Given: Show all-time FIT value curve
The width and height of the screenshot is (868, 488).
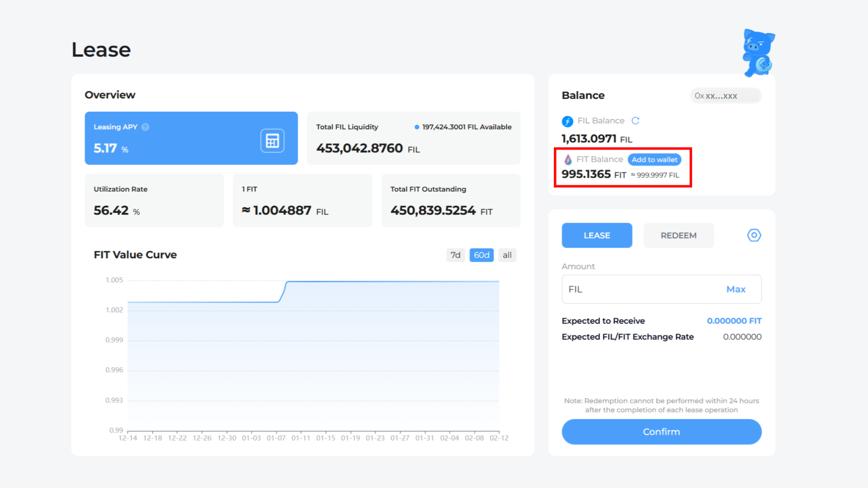Looking at the screenshot, I should click(507, 255).
